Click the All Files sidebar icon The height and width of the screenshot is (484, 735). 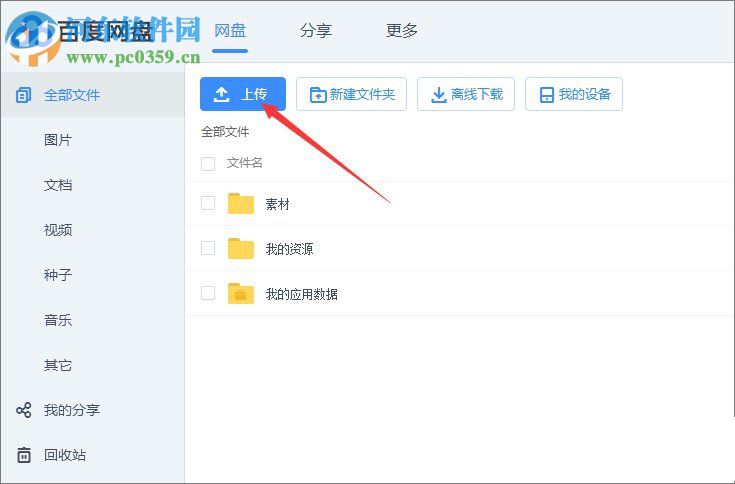(x=23, y=95)
